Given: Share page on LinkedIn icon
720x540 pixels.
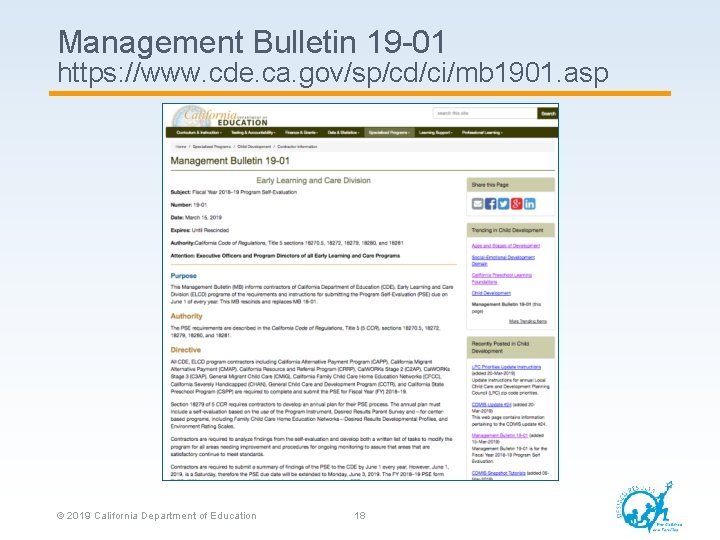Looking at the screenshot, I should pos(529,203).
